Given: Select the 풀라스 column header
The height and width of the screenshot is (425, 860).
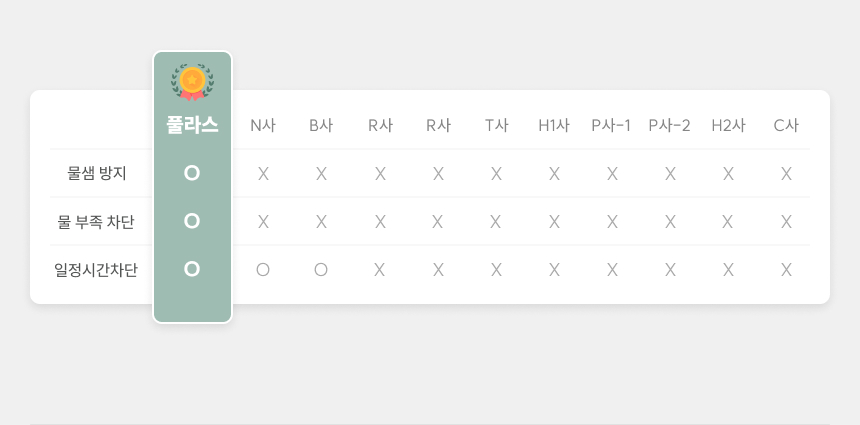Looking at the screenshot, I should pyautogui.click(x=192, y=125).
